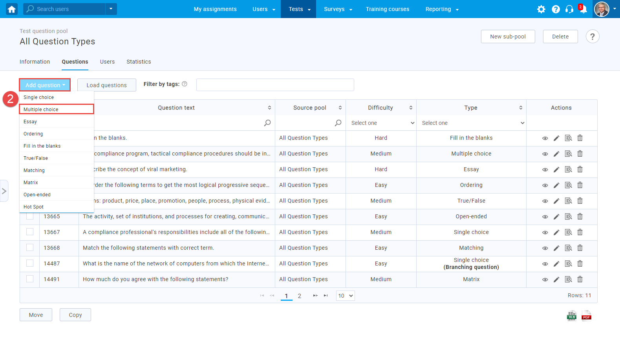Select the checkbox for question 14491

[30, 279]
